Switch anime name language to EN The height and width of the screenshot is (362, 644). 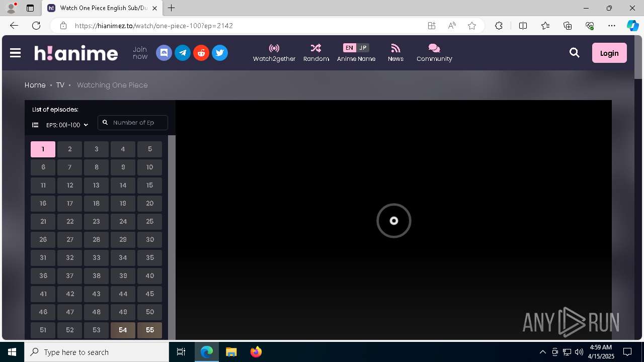(349, 48)
